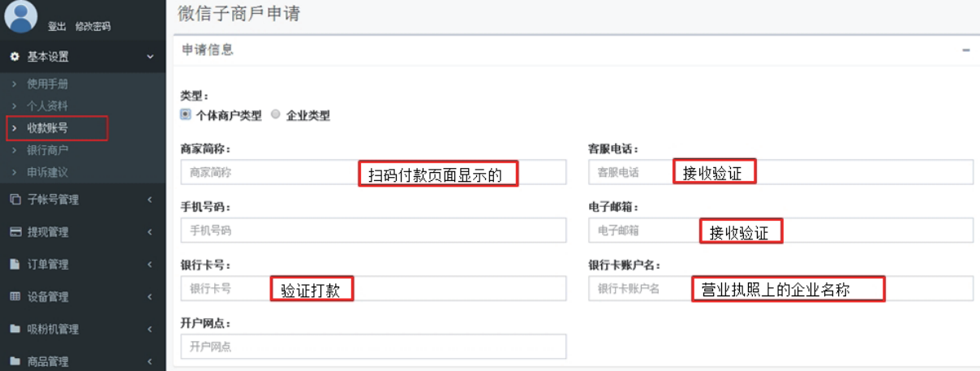Select the 个体商户类型 radio button
The image size is (980, 371).
(186, 115)
